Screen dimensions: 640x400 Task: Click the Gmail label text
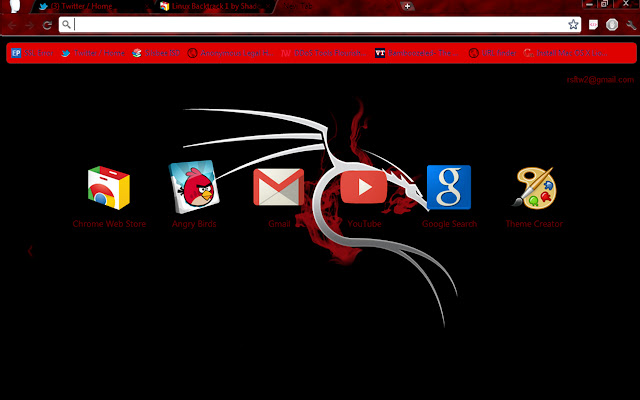(x=279, y=224)
